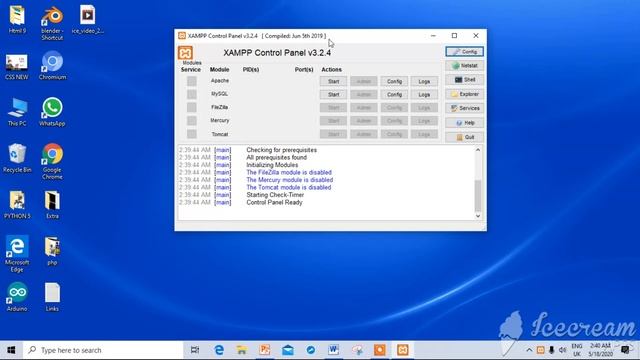This screenshot has width=640, height=360.
Task: Select the Html 9 desktop folder icon
Action: (17, 20)
